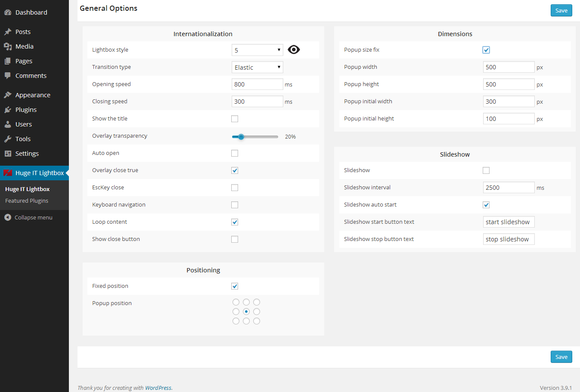This screenshot has width=580, height=392.
Task: Open the Lightbox style dropdown
Action: click(257, 50)
